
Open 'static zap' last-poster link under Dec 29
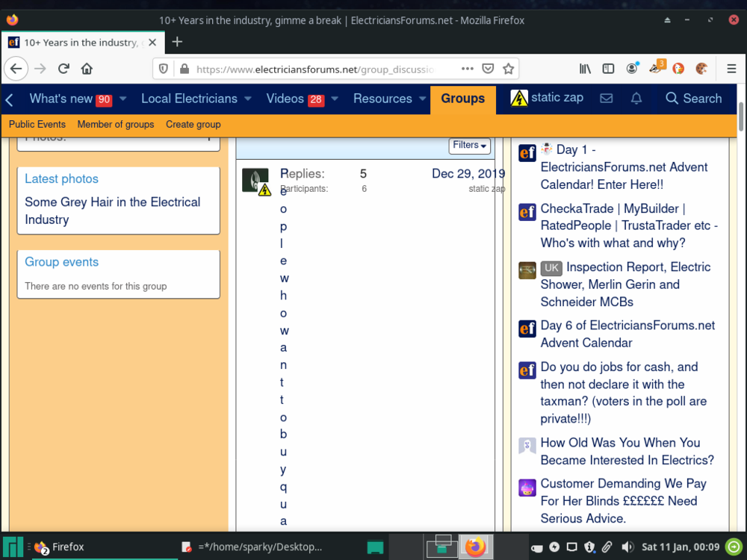[x=486, y=189]
